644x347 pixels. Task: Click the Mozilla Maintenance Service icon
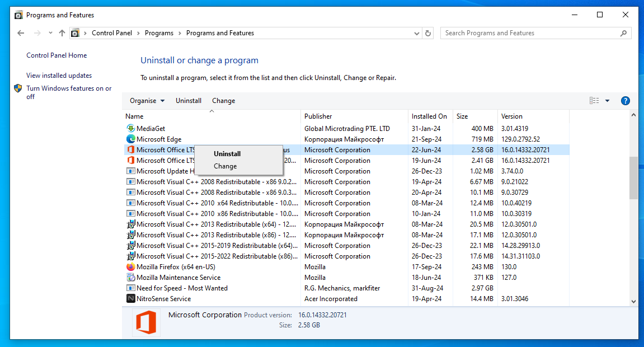coord(130,278)
